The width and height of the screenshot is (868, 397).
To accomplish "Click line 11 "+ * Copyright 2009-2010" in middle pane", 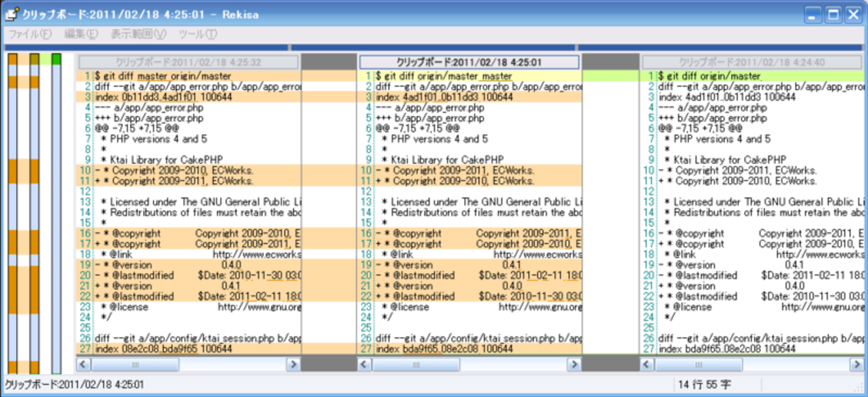I will click(455, 181).
